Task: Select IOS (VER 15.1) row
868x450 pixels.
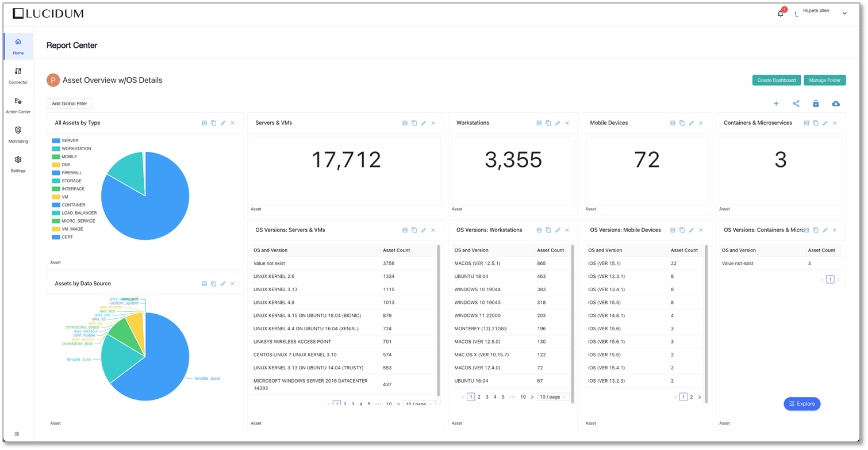Action: 644,264
